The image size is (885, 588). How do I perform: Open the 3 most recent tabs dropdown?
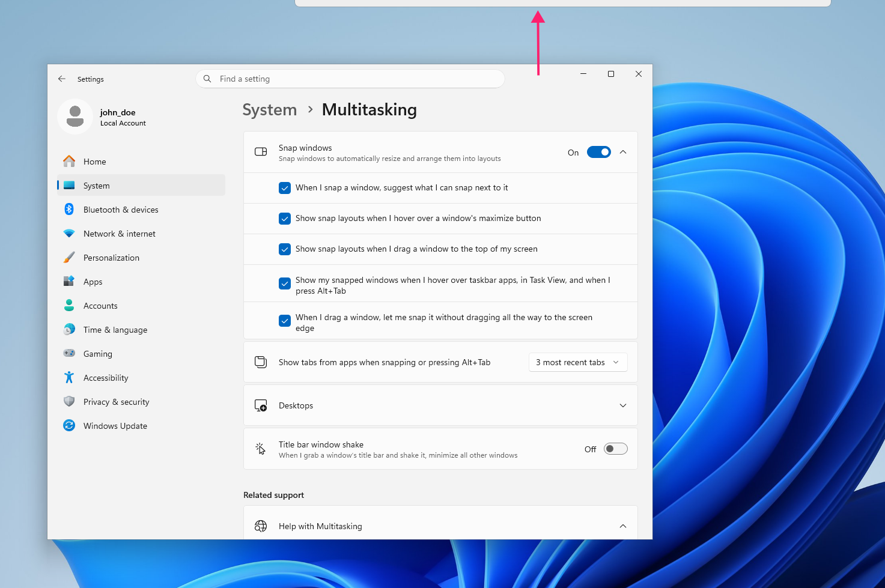coord(578,362)
